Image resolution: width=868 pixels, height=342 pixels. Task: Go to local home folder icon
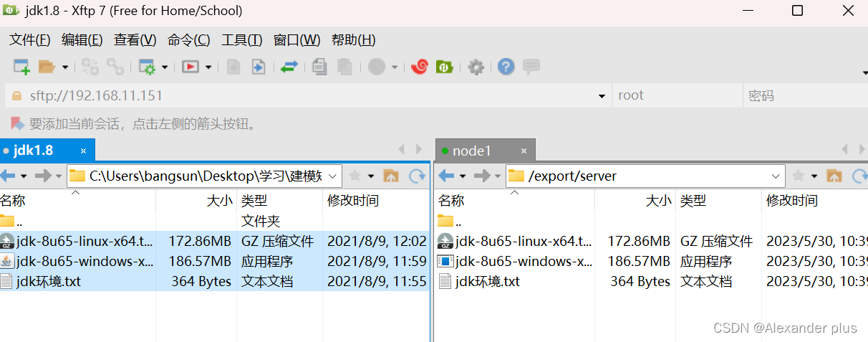coord(391,176)
